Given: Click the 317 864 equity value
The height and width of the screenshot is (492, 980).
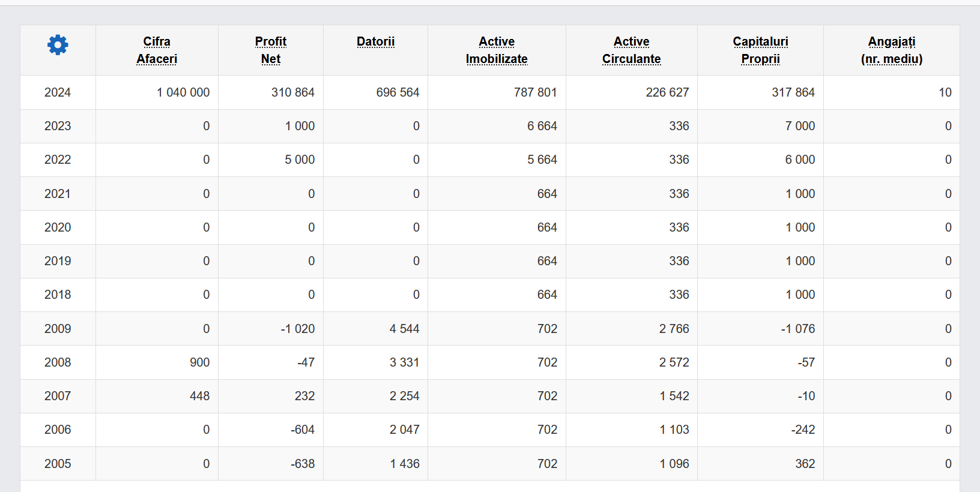Looking at the screenshot, I should click(793, 92).
